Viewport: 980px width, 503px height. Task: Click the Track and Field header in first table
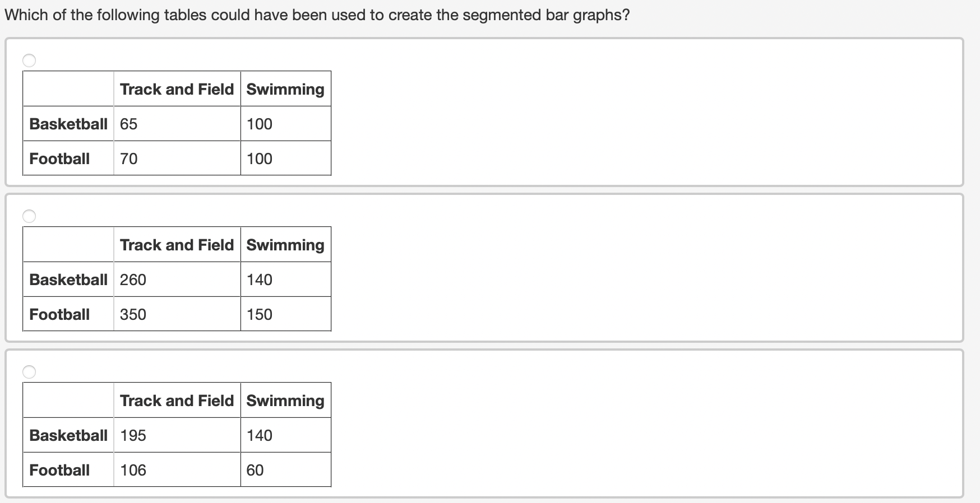177,89
